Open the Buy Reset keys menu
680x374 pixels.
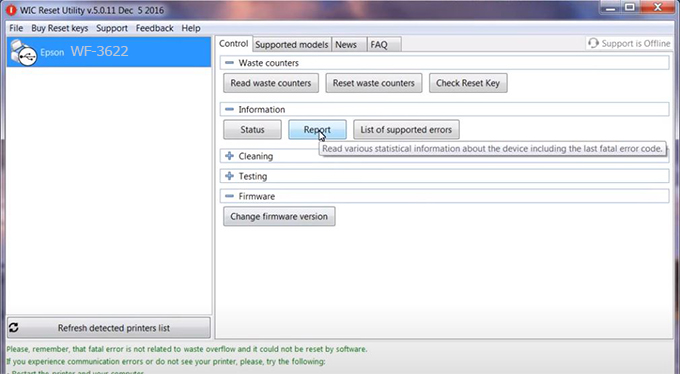pyautogui.click(x=59, y=28)
